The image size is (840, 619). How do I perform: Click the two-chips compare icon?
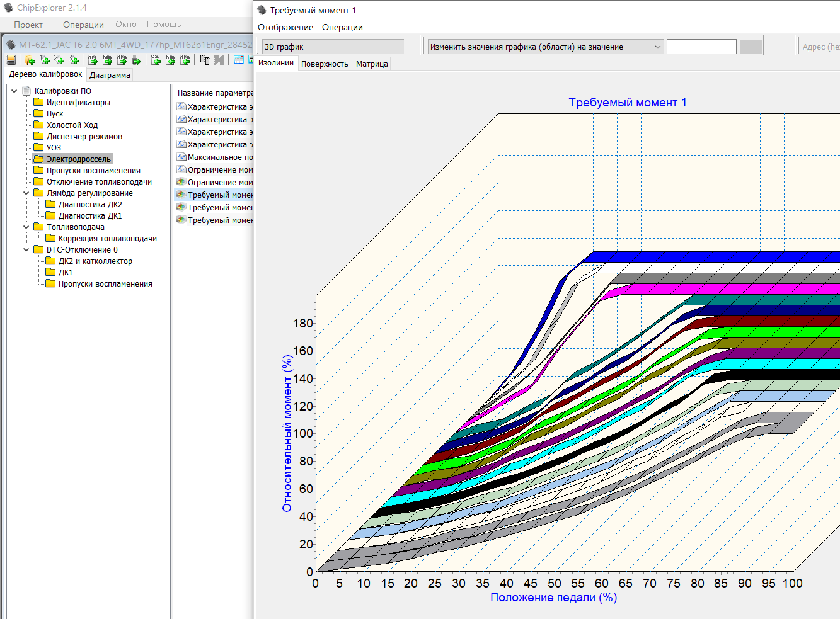coord(205,60)
